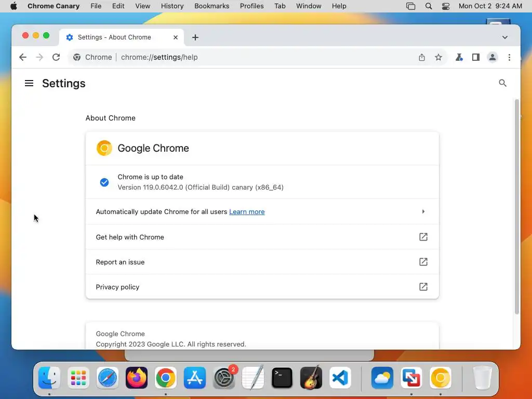532x399 pixels.
Task: Open Privacy policy external link icon
Action: 423,287
